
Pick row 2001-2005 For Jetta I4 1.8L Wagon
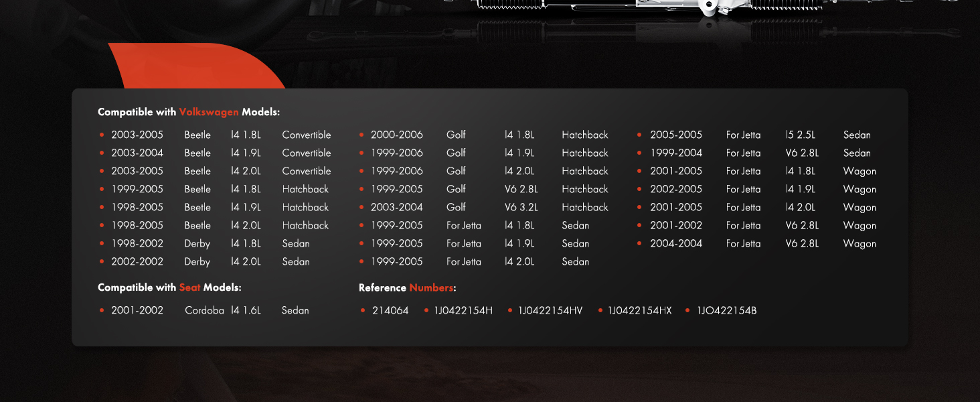756,171
